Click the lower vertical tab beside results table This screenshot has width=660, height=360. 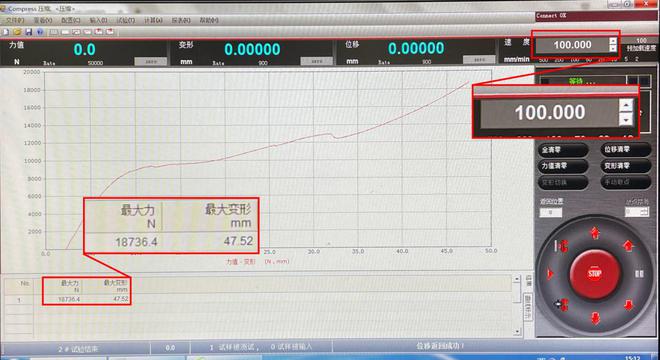[528, 307]
